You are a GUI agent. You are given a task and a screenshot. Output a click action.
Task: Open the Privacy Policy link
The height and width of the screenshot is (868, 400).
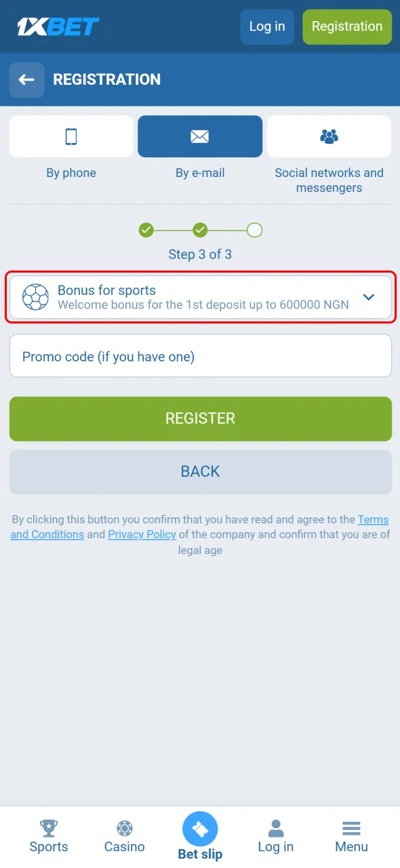pos(142,534)
